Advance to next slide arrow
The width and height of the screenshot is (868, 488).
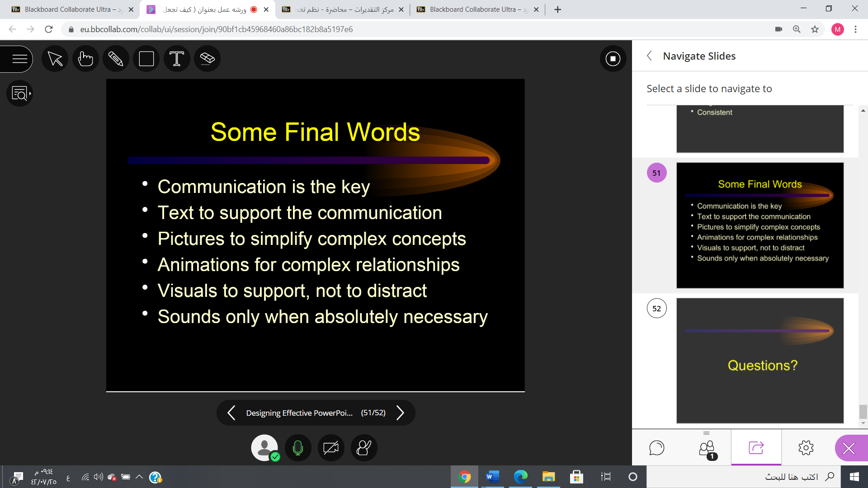coord(400,413)
